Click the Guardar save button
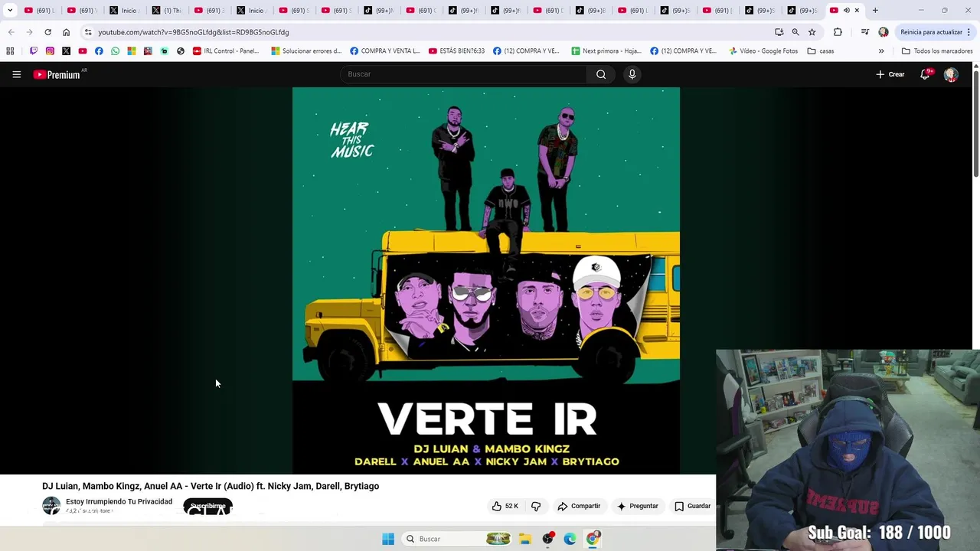 click(x=692, y=506)
